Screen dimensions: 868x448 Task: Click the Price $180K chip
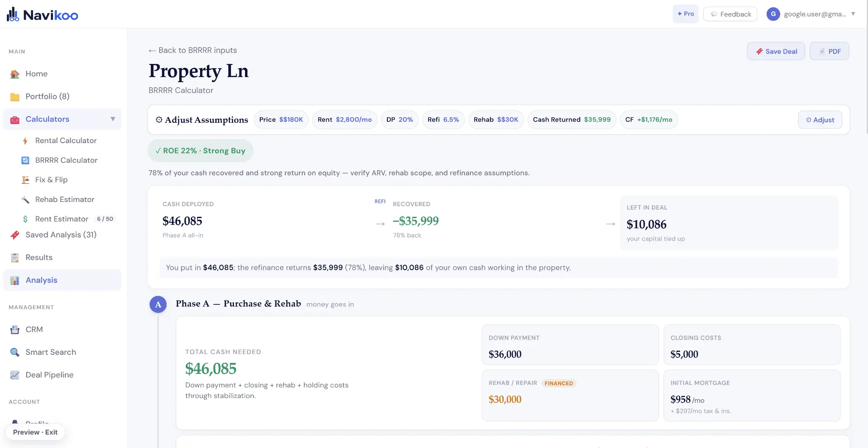click(281, 120)
